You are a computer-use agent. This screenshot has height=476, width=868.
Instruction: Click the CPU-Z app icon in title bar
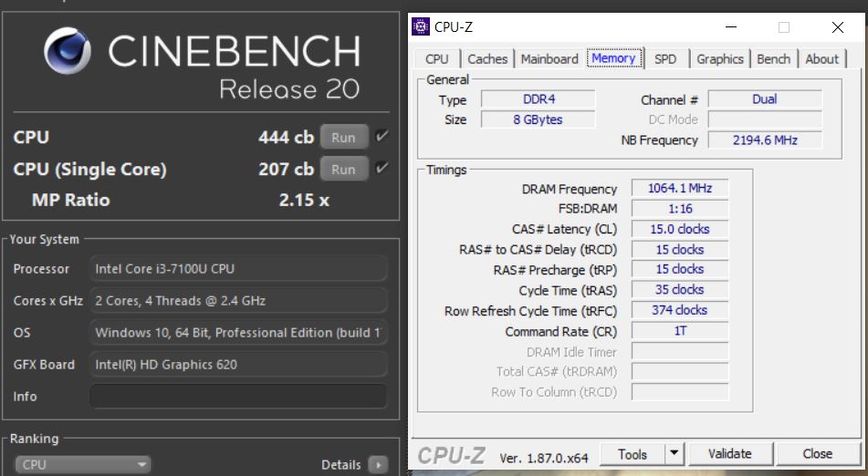click(x=421, y=26)
